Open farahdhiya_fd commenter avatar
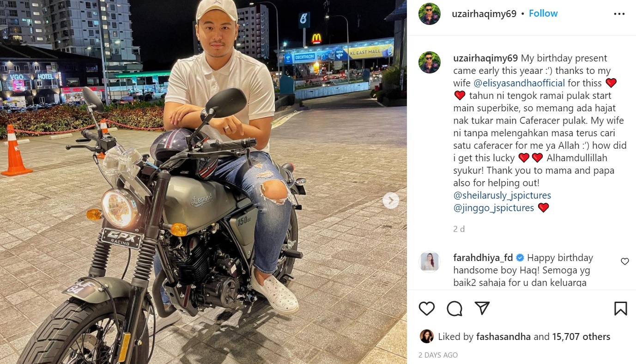636x364 pixels. click(430, 261)
